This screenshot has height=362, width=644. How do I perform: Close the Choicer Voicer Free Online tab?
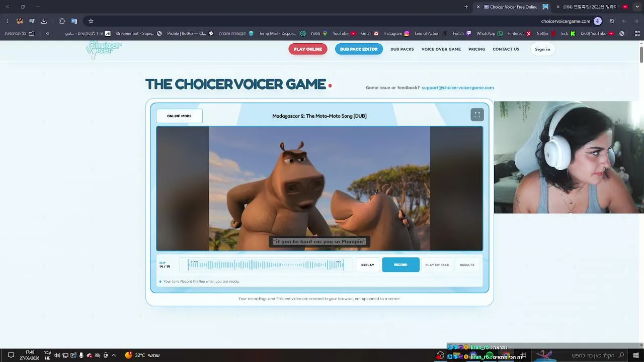[x=478, y=7]
